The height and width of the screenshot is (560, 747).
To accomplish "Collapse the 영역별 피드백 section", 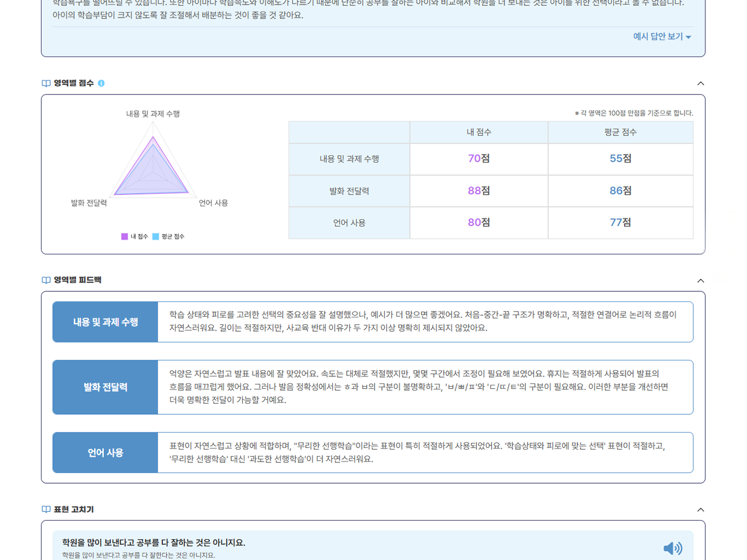I will point(701,281).
